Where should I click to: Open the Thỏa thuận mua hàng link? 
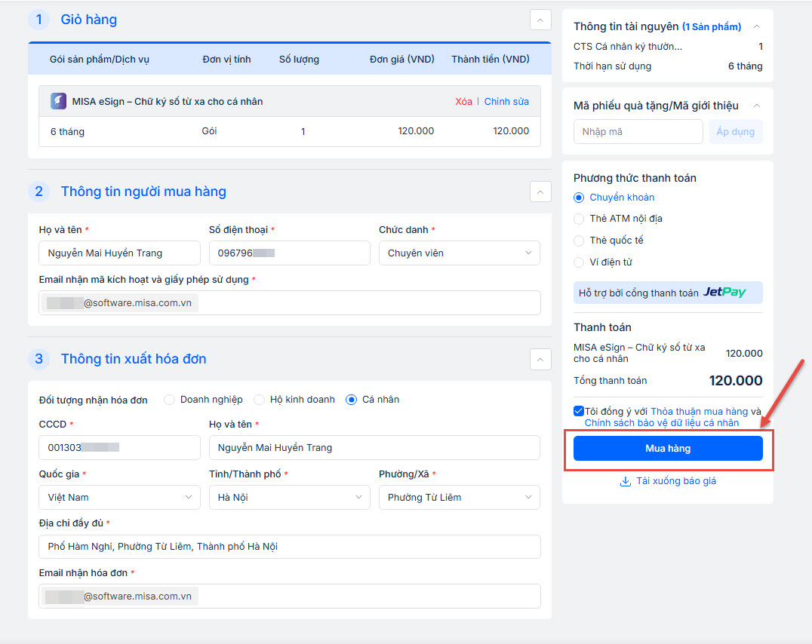pos(699,412)
